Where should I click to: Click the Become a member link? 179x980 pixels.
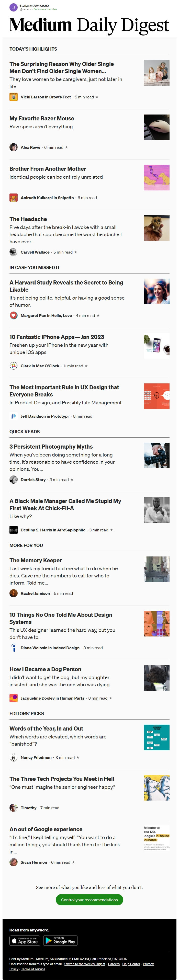click(45, 9)
